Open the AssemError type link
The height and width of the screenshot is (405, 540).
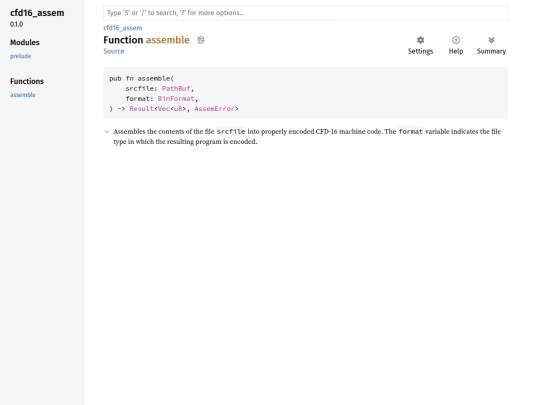(214, 108)
